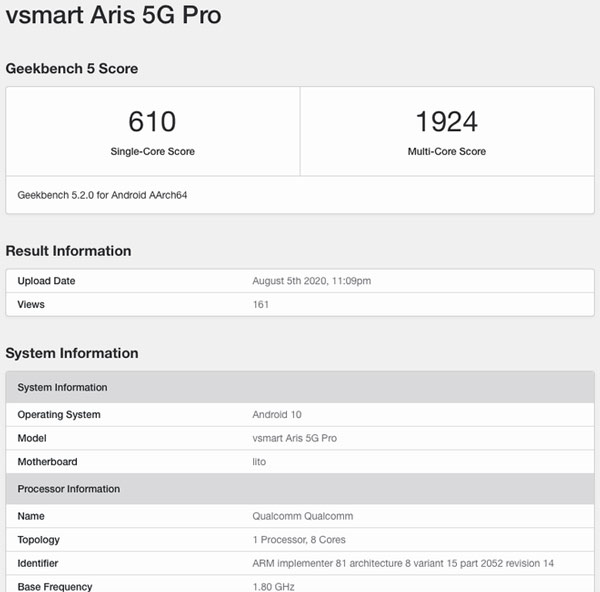Click the 'Topology' row label

pyautogui.click(x=39, y=540)
